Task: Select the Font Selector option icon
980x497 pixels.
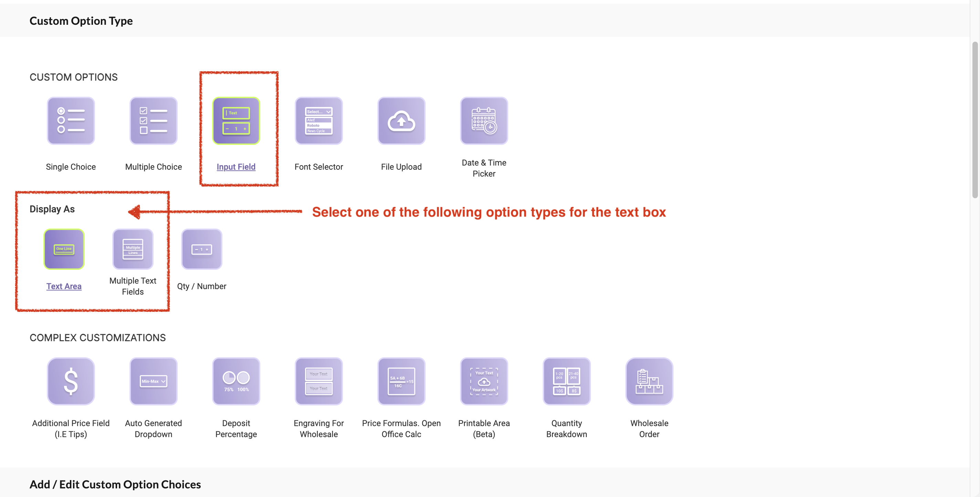Action: pos(319,121)
